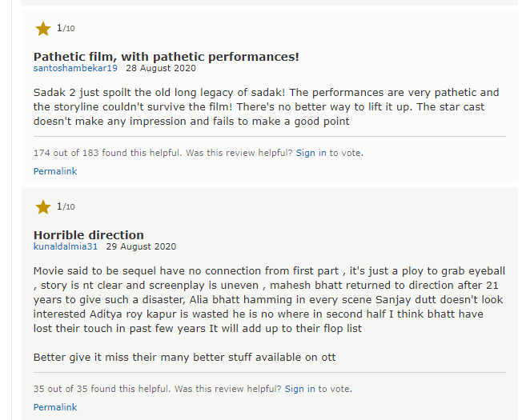Visit the santoshambekar19 user profile

[x=74, y=69]
